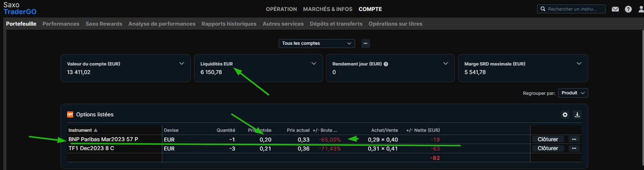Image resolution: width=644 pixels, height=170 pixels.
Task: Open the COMPTE menu
Action: tap(370, 9)
